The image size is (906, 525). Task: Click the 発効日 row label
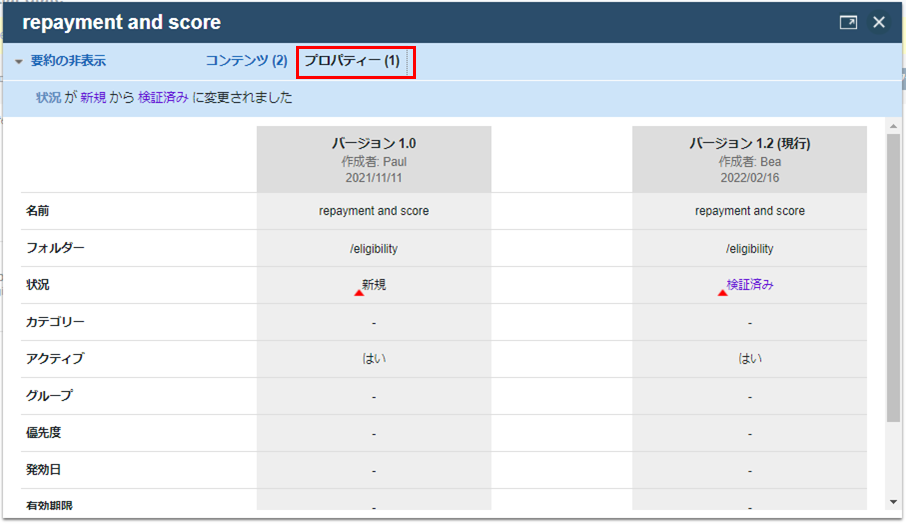(43, 470)
